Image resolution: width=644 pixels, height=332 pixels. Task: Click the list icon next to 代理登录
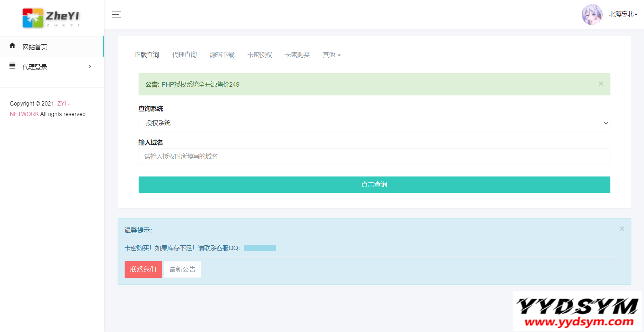pos(12,66)
